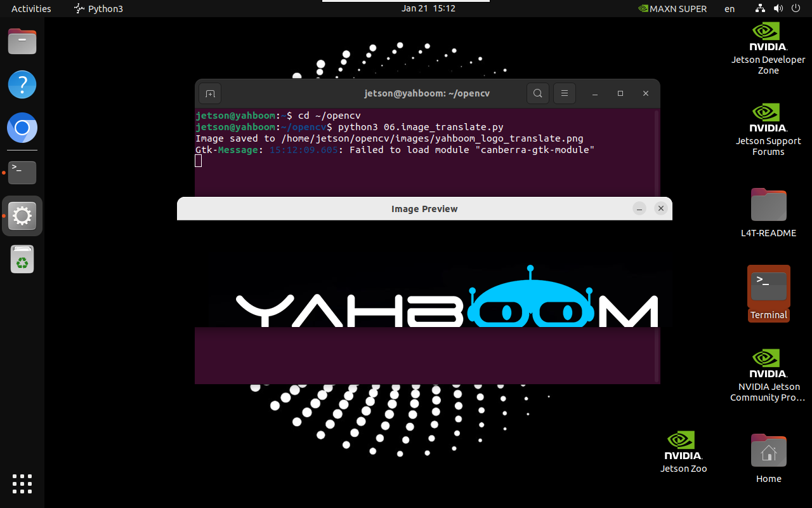Click the Gtk-Message canberra-gtk-module warning line
812x508 pixels.
point(395,150)
